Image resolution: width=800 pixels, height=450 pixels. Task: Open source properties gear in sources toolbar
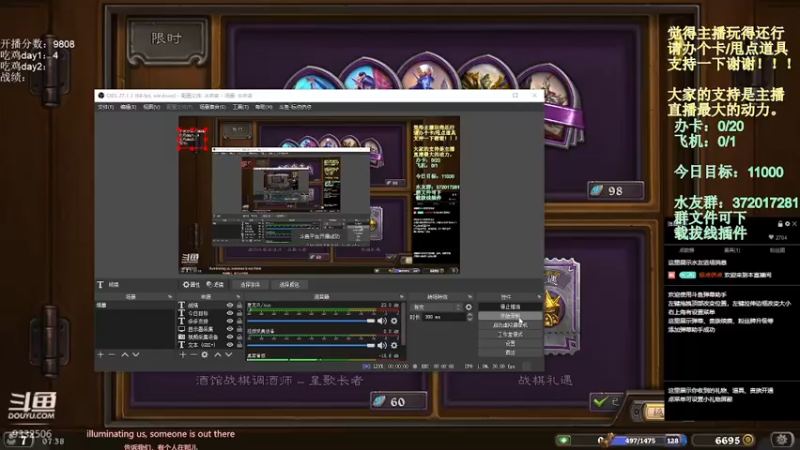205,355
